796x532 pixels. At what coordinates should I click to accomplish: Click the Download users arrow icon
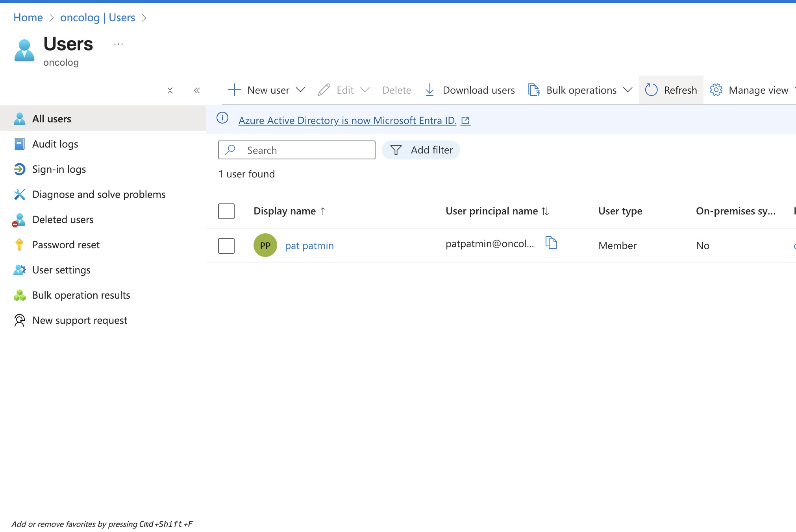pos(430,90)
